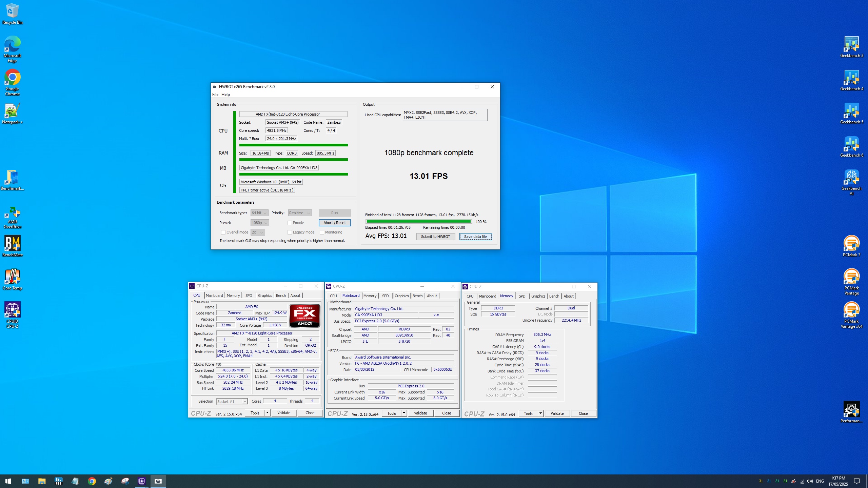The height and width of the screenshot is (488, 868).
Task: Click the AMD FX processor logo in CPU-Z
Action: click(x=304, y=316)
